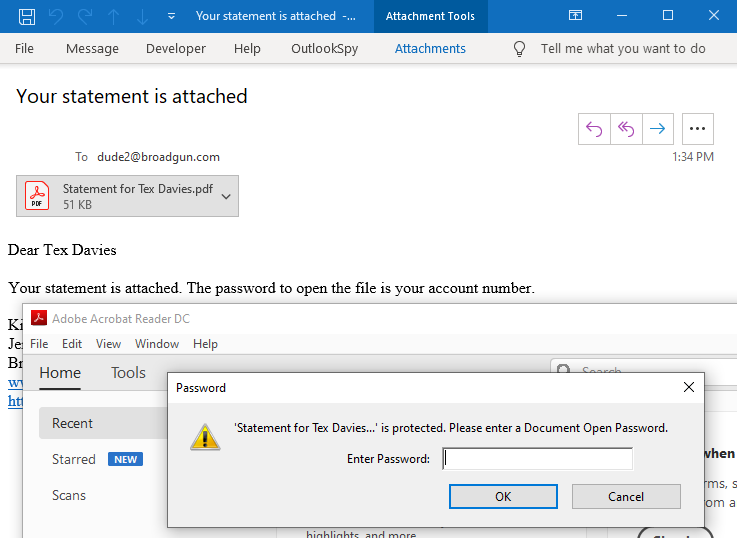Select the Statement for Tex Davies.pdf attachment
The height and width of the screenshot is (538, 737).
pyautogui.click(x=127, y=196)
